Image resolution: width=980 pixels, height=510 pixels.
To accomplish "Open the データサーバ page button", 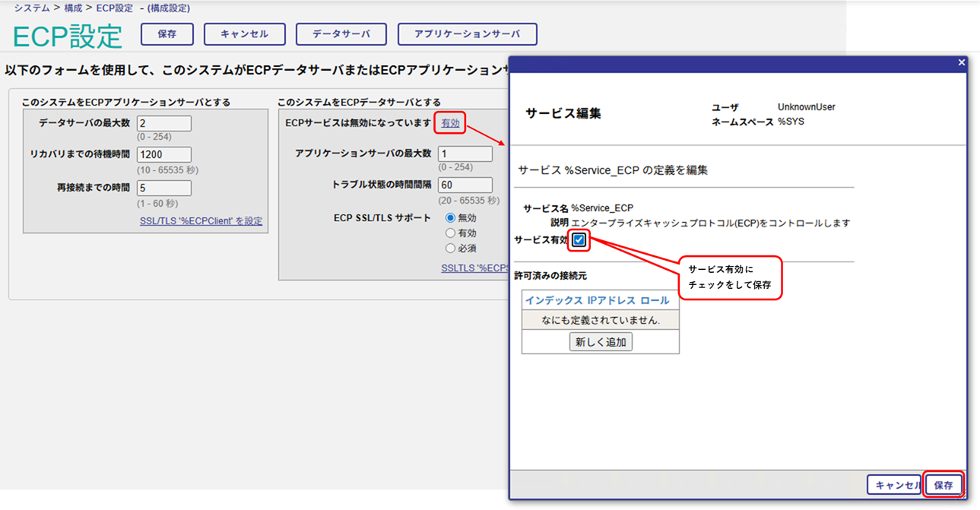I will [x=341, y=34].
